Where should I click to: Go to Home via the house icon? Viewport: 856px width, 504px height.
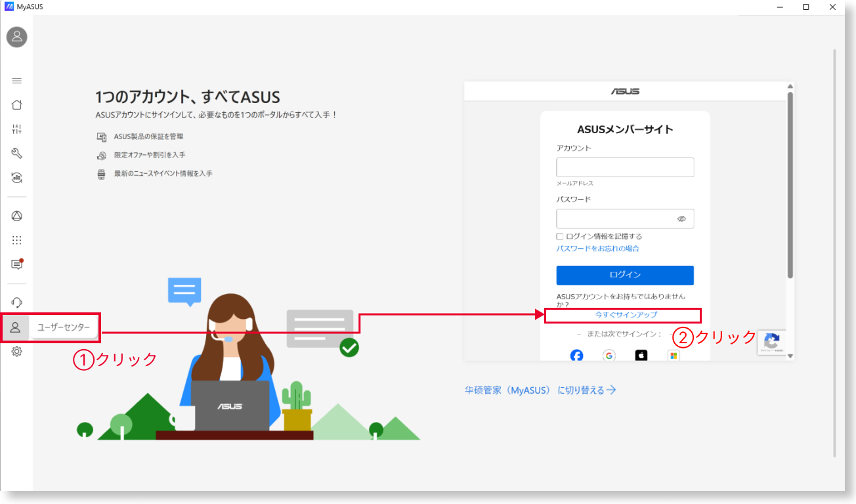click(x=17, y=105)
